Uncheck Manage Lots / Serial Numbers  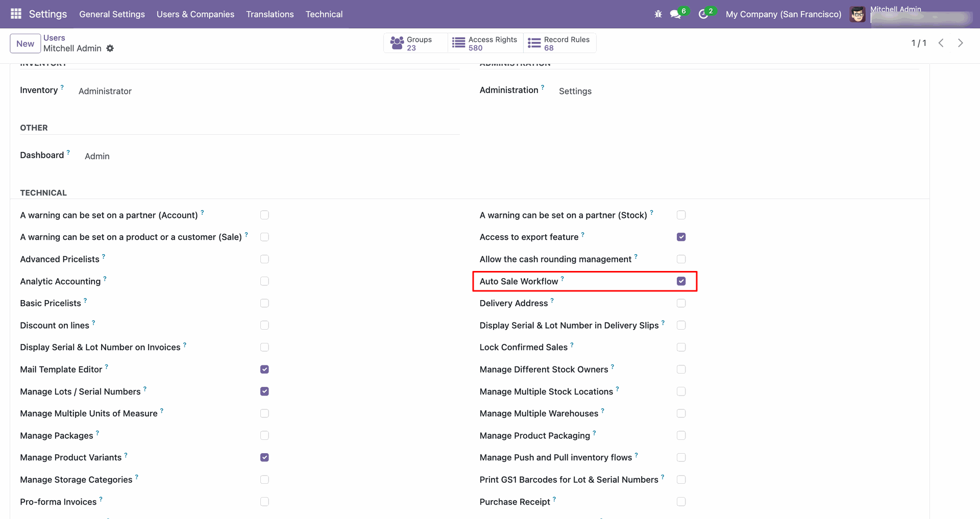tap(264, 391)
